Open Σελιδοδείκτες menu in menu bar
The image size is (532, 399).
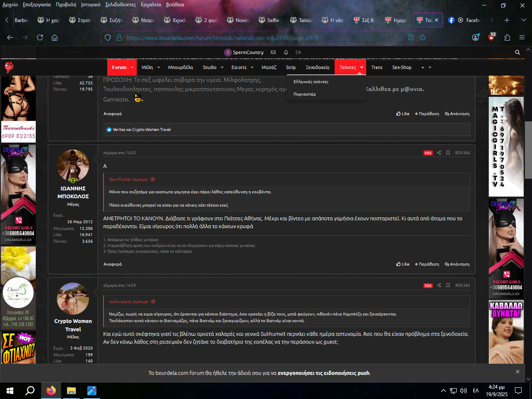[x=121, y=5]
